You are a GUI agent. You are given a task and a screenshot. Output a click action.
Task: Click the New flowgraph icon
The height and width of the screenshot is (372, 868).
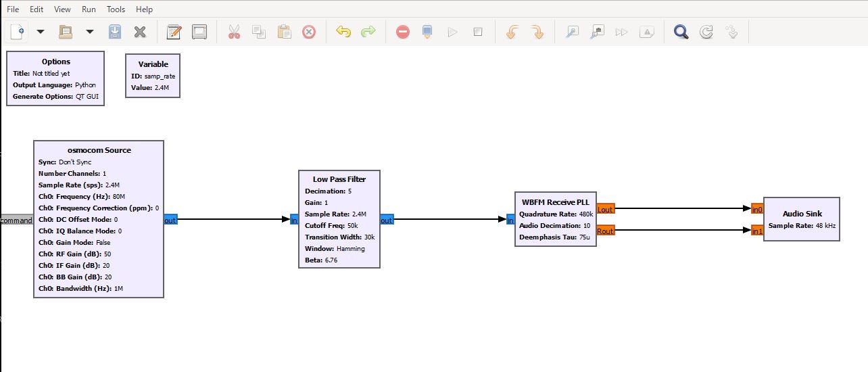(x=18, y=32)
